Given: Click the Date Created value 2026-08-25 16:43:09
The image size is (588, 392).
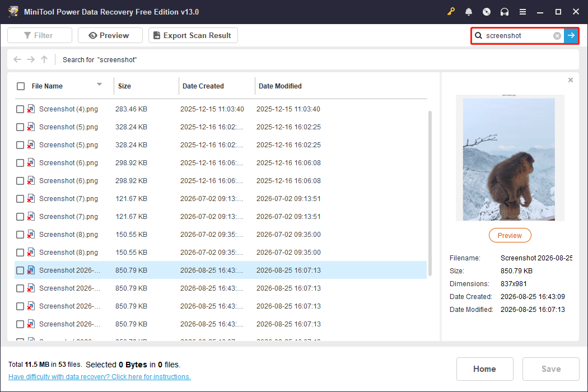Looking at the screenshot, I should click(x=533, y=297).
